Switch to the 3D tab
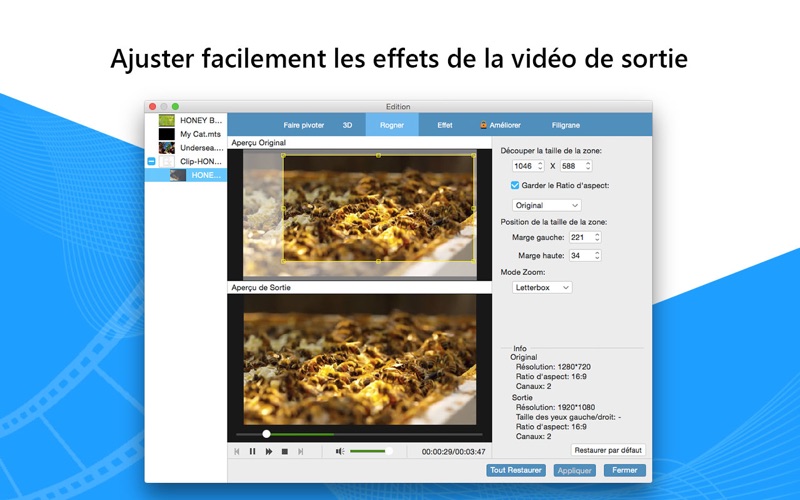 (347, 125)
